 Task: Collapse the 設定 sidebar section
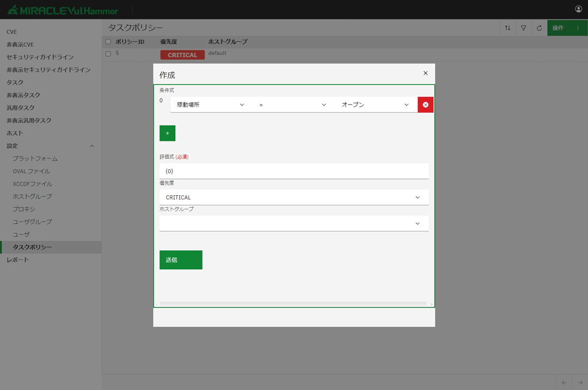(91, 146)
